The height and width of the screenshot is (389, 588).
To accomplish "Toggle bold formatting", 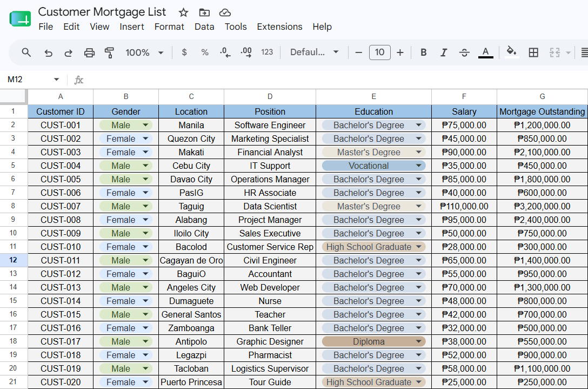I will (x=423, y=52).
